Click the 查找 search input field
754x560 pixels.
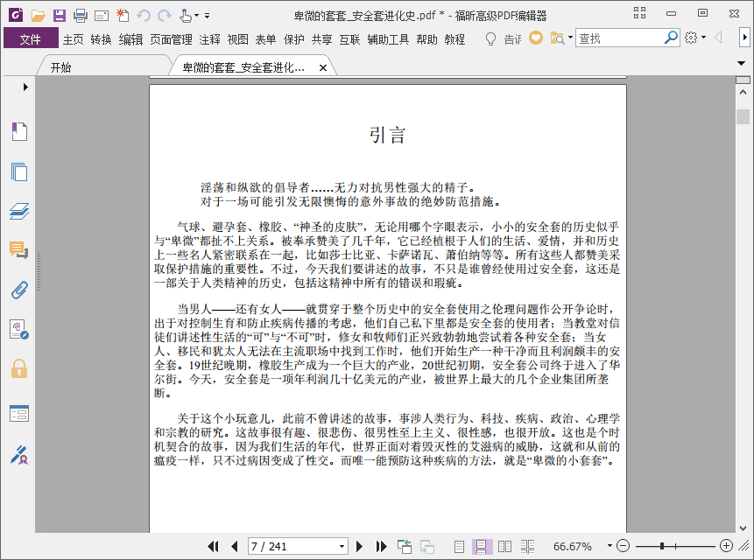point(620,38)
